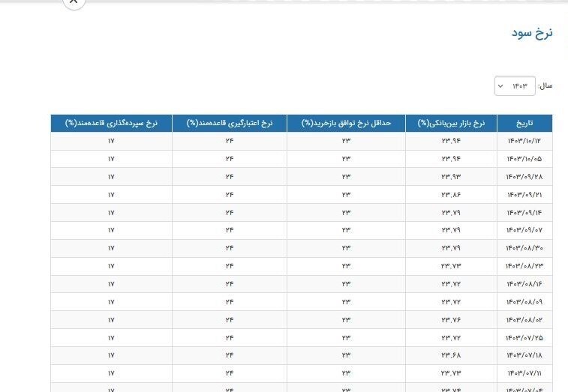Screen dimensions: 568x392
Task: Click the تاریخ column header
Action: pyautogui.click(x=524, y=123)
